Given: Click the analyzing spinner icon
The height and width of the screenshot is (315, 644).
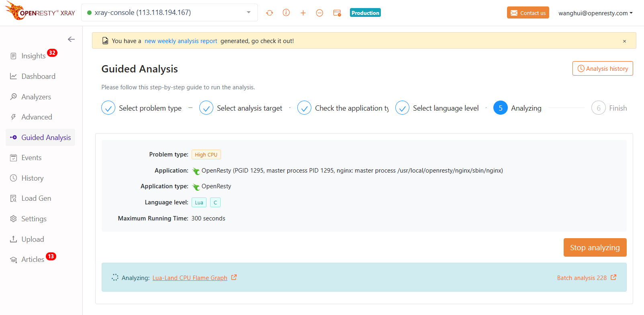Looking at the screenshot, I should click(115, 277).
